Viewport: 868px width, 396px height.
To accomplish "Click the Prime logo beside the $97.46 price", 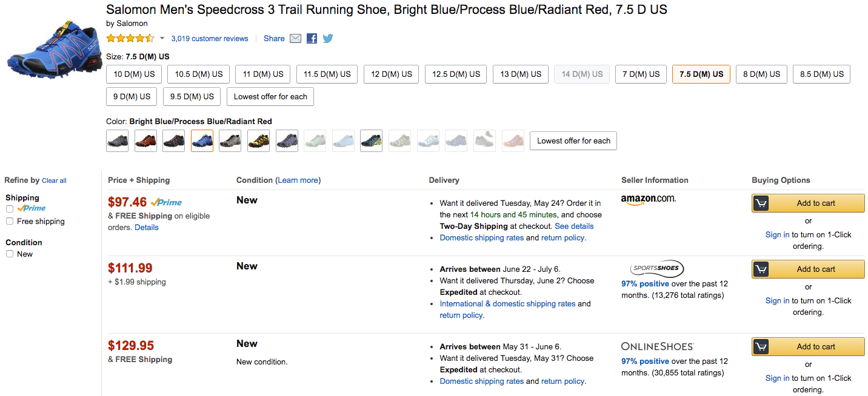I will 166,202.
